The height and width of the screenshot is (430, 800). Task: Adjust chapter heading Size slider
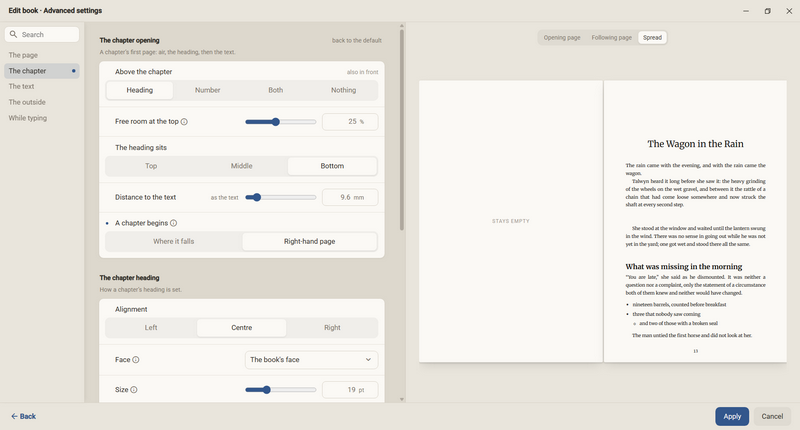click(x=281, y=390)
